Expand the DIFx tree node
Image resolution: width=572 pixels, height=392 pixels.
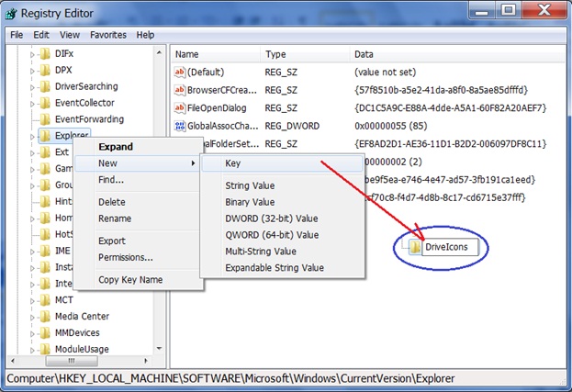tap(32, 55)
